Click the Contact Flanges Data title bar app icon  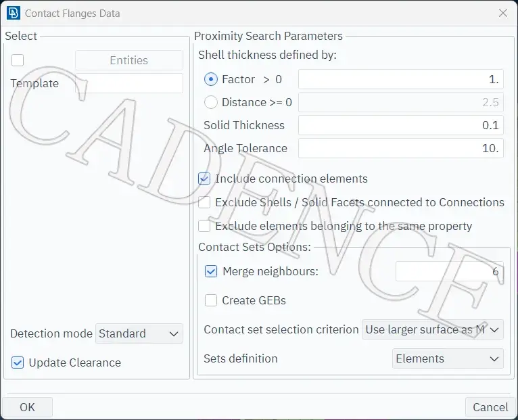tap(14, 14)
